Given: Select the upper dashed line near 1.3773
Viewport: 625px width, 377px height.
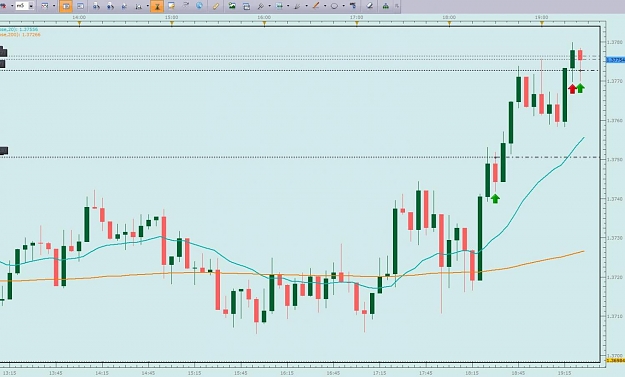Looking at the screenshot, I should coord(299,71).
